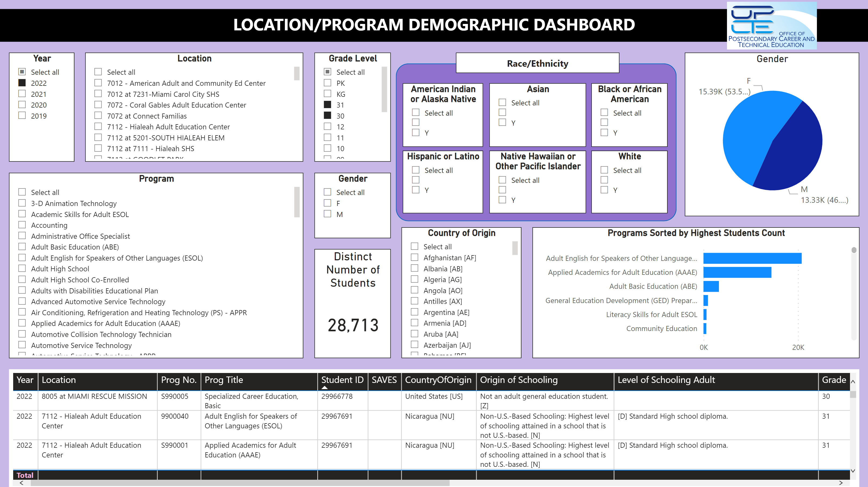Viewport: 868px width, 487px height.
Task: Check Y under Native Hawaiian or Other Pacific Islander
Action: tap(502, 200)
